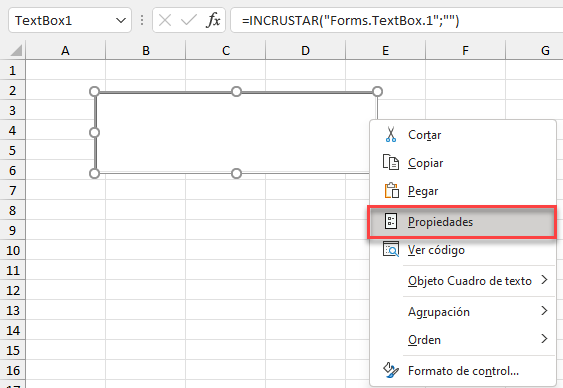Select row 14 header
The image size is (563, 388).
[13, 330]
